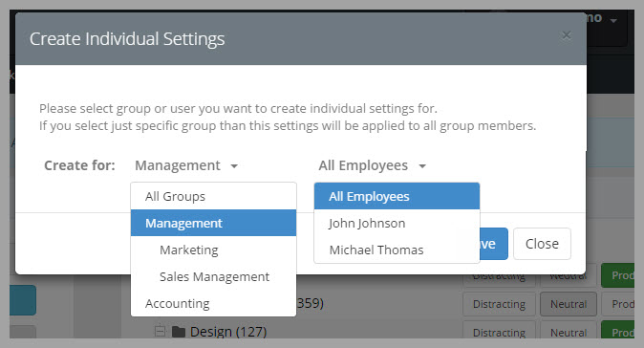This screenshot has height=348, width=644.
Task: Choose Accounting group option
Action: pos(214,303)
